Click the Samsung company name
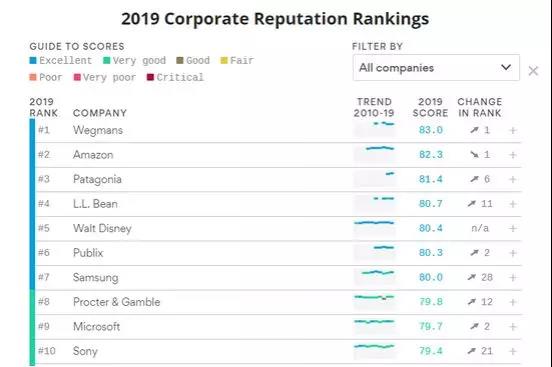 pyautogui.click(x=95, y=278)
